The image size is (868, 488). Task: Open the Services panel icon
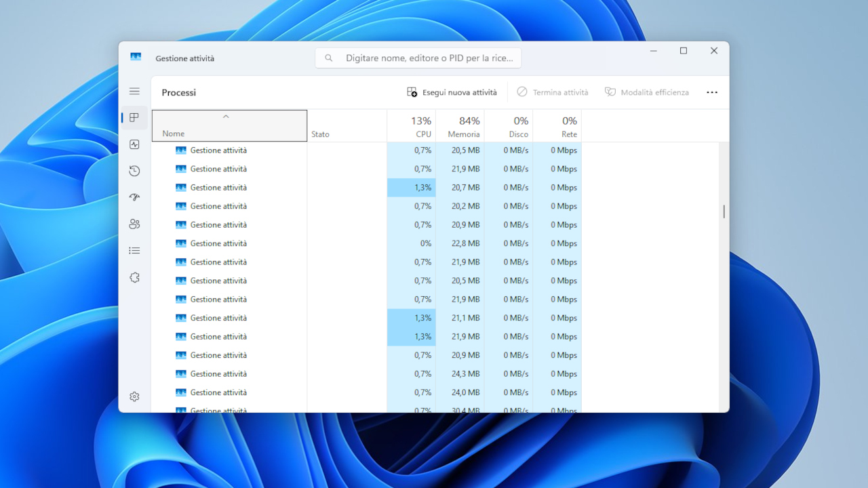click(134, 277)
